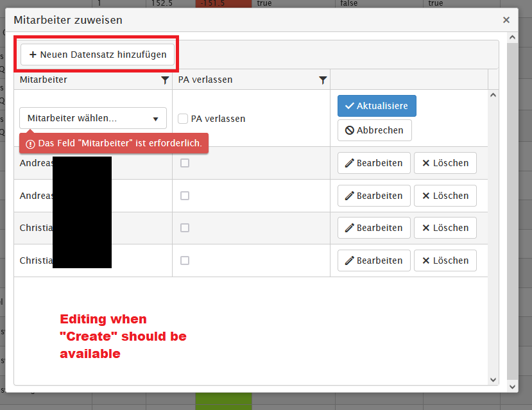The width and height of the screenshot is (532, 410).
Task: Click Bearbeiten in the first Andreas row
Action: [x=373, y=163]
